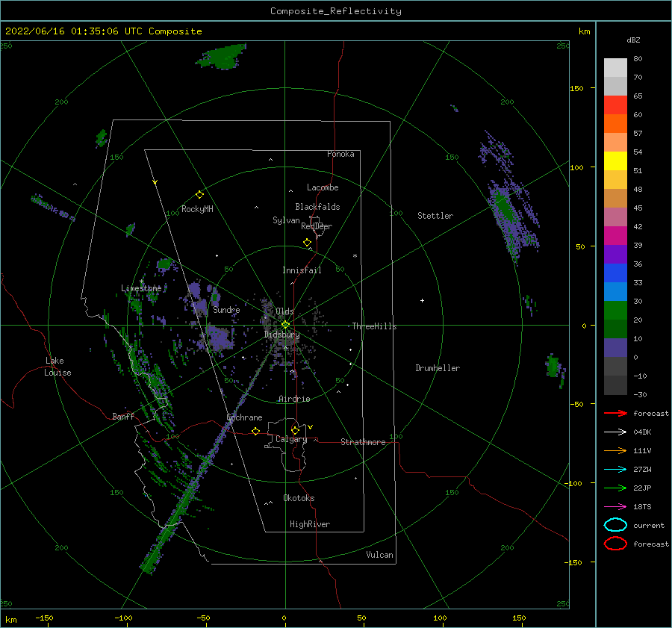Click the white asterisk marker east of Innisfail

[x=355, y=256]
